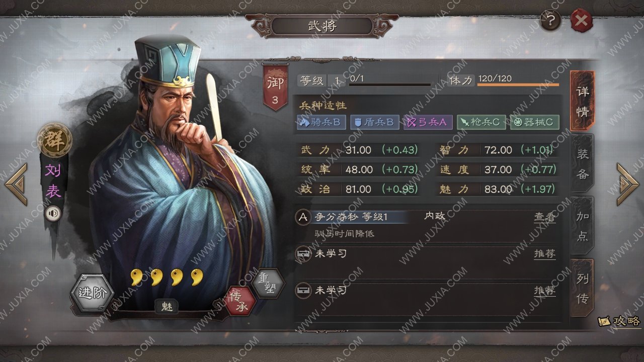The height and width of the screenshot is (362, 644).
Task: Click the 体力 stamina progress bar
Action: click(518, 84)
